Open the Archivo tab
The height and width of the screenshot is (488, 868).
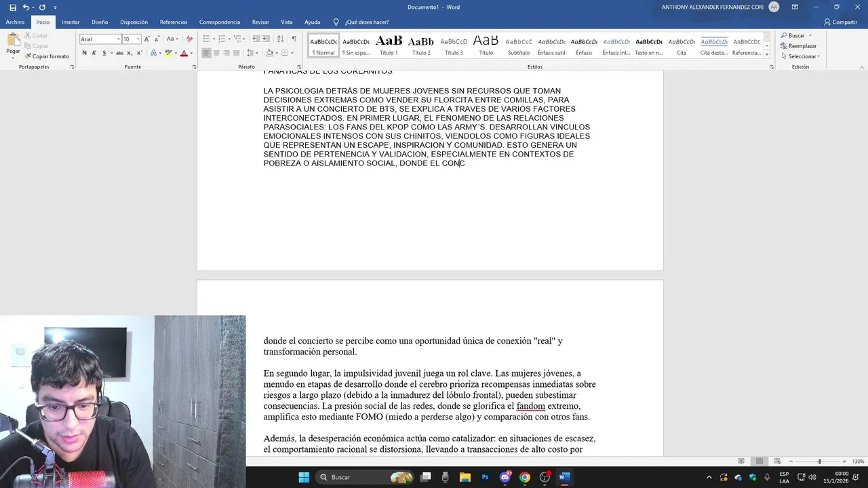point(15,22)
